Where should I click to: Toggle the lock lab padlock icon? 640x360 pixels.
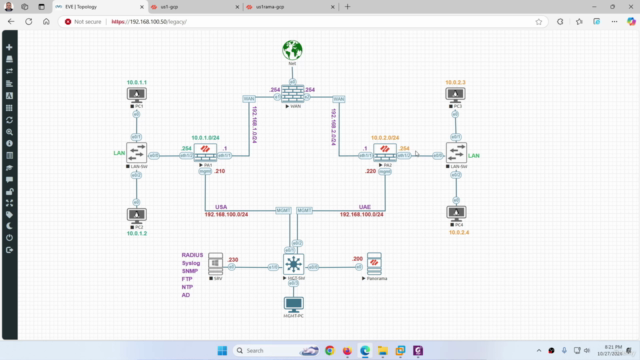(9, 191)
